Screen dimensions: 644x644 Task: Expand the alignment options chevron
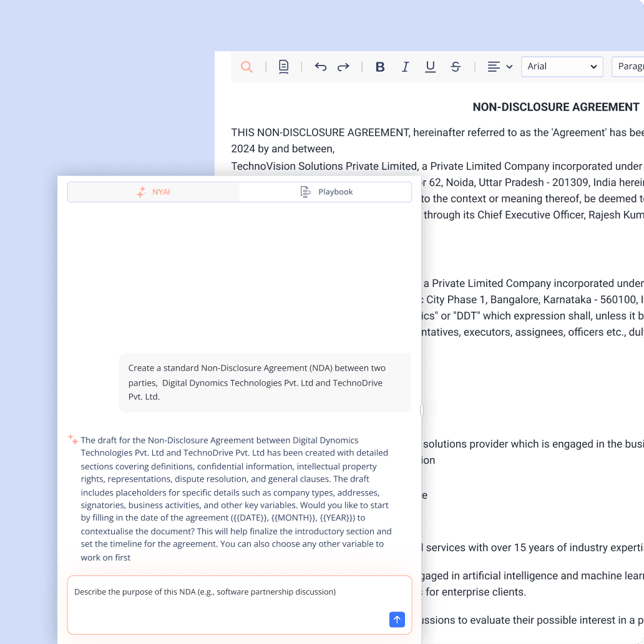[509, 67]
